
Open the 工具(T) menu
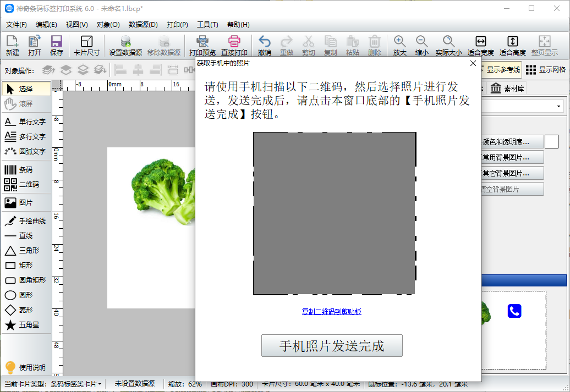point(207,25)
